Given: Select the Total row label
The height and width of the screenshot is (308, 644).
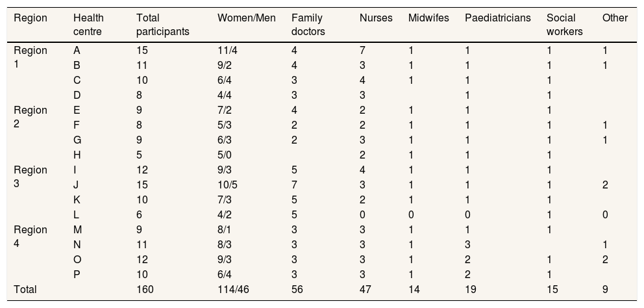Looking at the screenshot, I should 26,290.
